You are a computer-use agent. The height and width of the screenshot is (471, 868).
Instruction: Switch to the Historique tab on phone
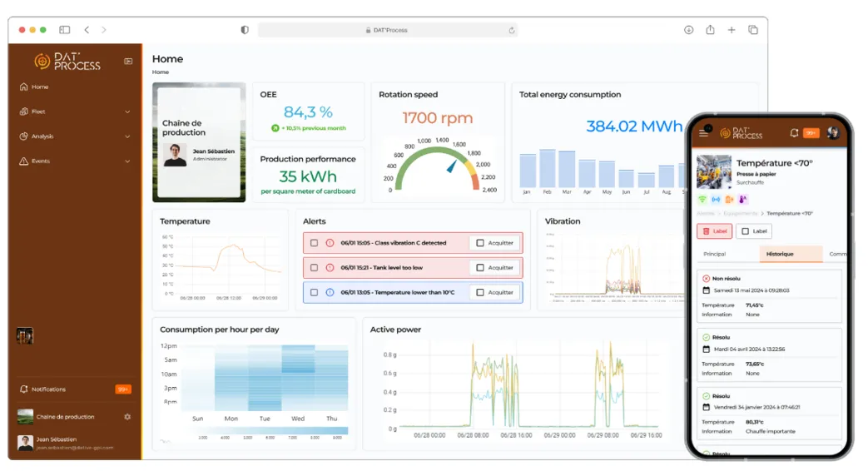click(x=779, y=254)
